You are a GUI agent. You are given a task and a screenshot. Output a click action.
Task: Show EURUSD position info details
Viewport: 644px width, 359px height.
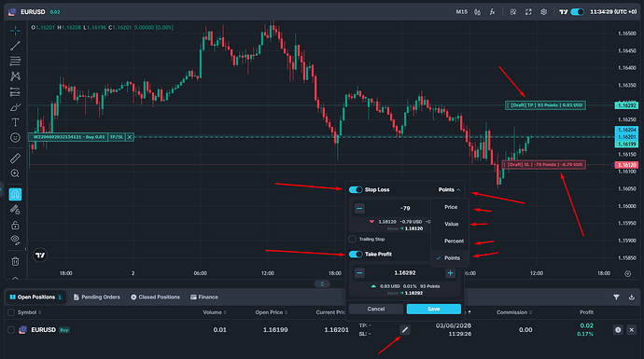click(x=618, y=330)
